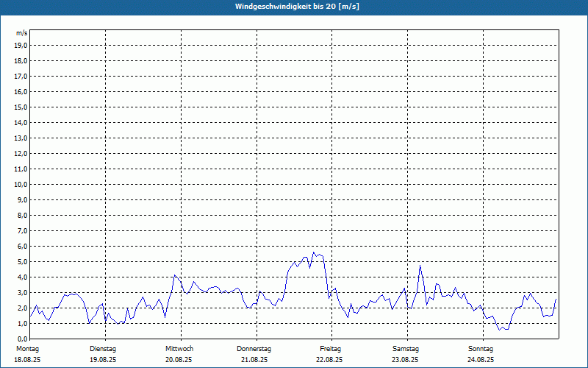Click the sharp wind spike on Samstag
Screen dimensions: 588x368
[x=420, y=266]
